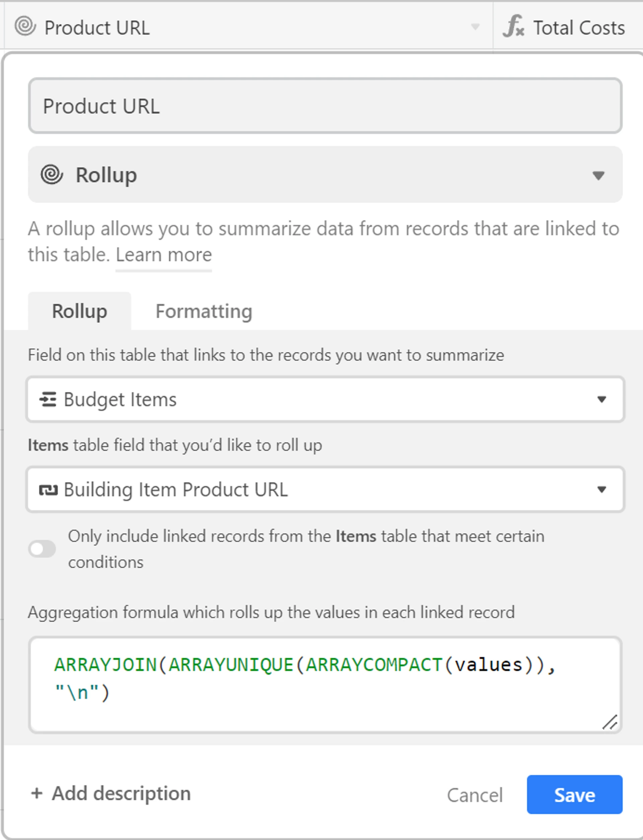Click the spiral icon in Rollup field type selector
The image size is (643, 840).
pyautogui.click(x=52, y=174)
